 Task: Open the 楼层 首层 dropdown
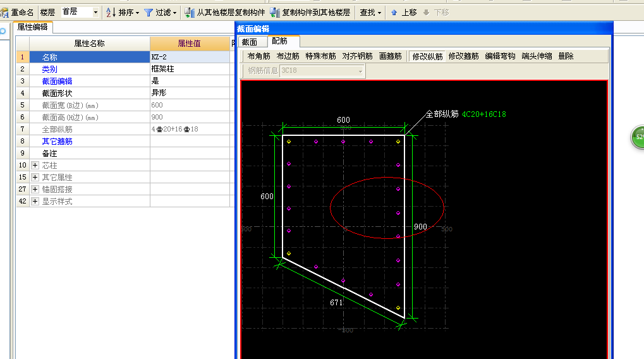[x=95, y=12]
